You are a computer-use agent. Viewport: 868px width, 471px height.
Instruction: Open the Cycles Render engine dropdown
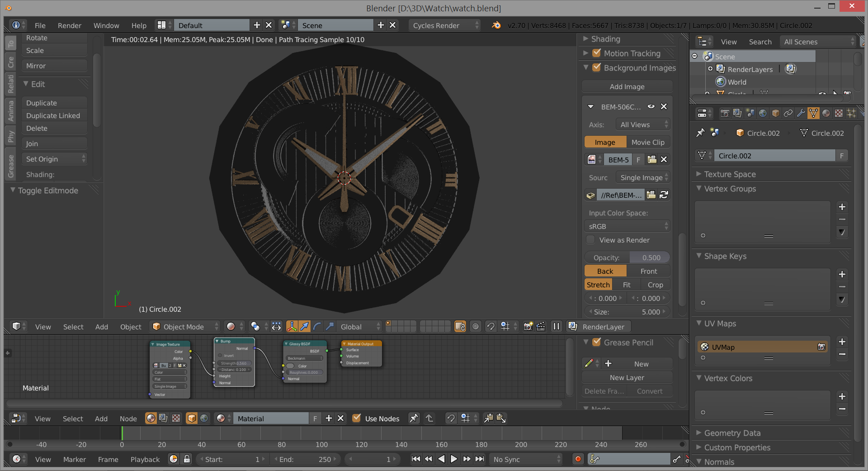point(445,26)
